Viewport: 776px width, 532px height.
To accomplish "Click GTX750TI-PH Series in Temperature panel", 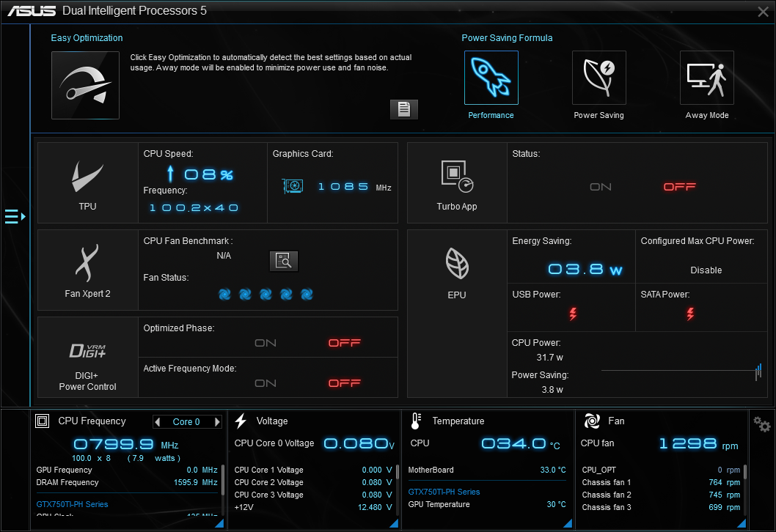I will (444, 492).
